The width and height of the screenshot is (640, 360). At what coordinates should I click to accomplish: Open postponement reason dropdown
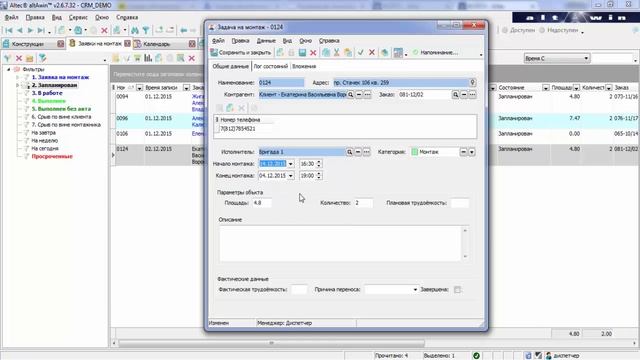coord(415,289)
